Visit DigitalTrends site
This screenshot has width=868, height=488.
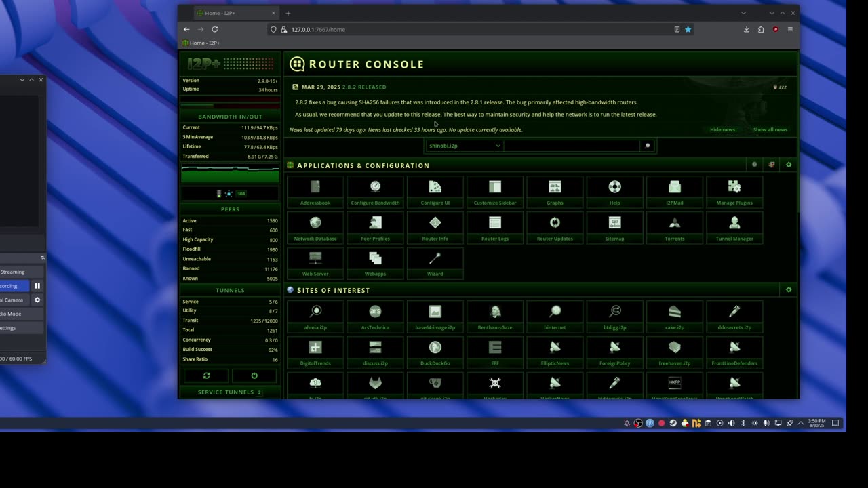coord(315,352)
